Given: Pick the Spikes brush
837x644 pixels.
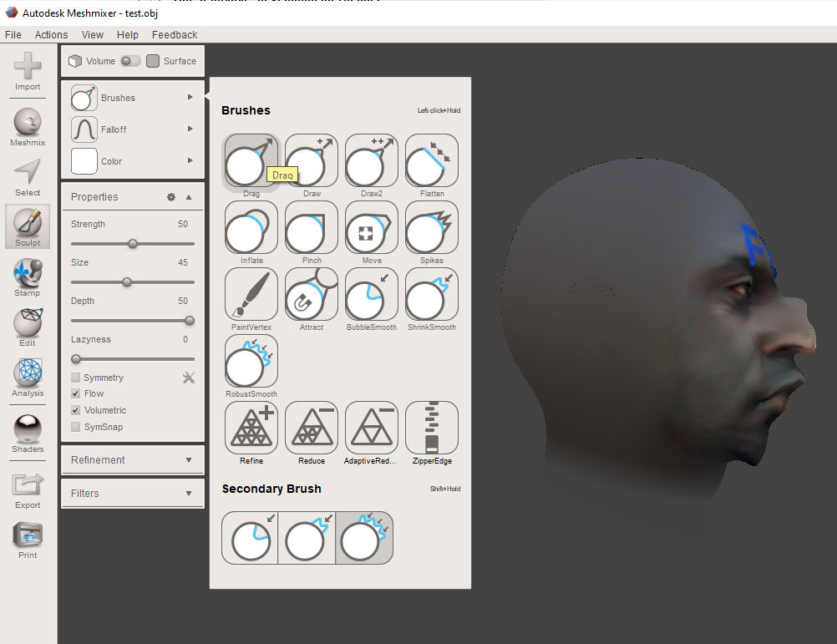Looking at the screenshot, I should click(x=432, y=227).
